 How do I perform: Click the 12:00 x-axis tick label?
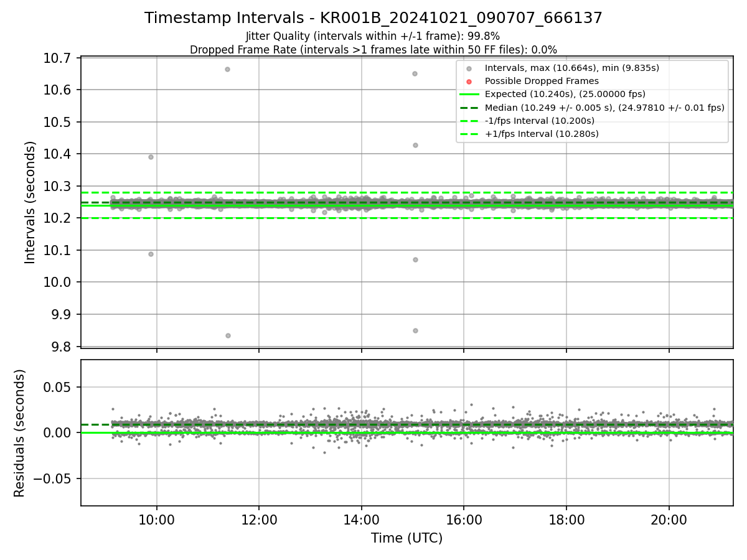[x=259, y=520]
